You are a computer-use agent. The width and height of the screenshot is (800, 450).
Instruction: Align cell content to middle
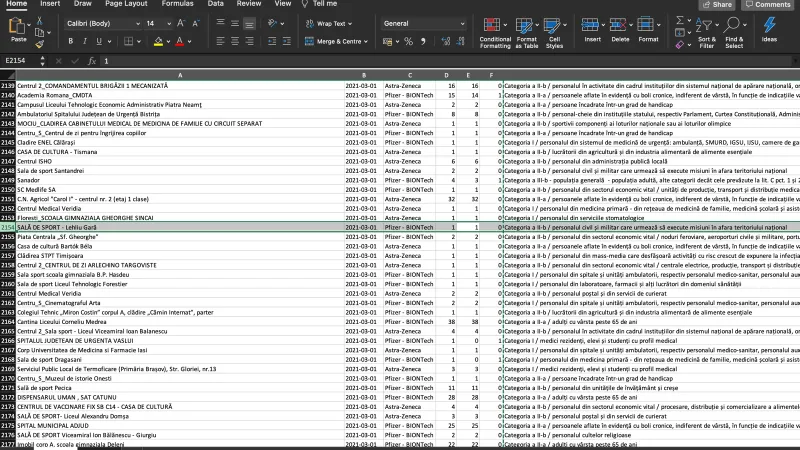pos(235,23)
